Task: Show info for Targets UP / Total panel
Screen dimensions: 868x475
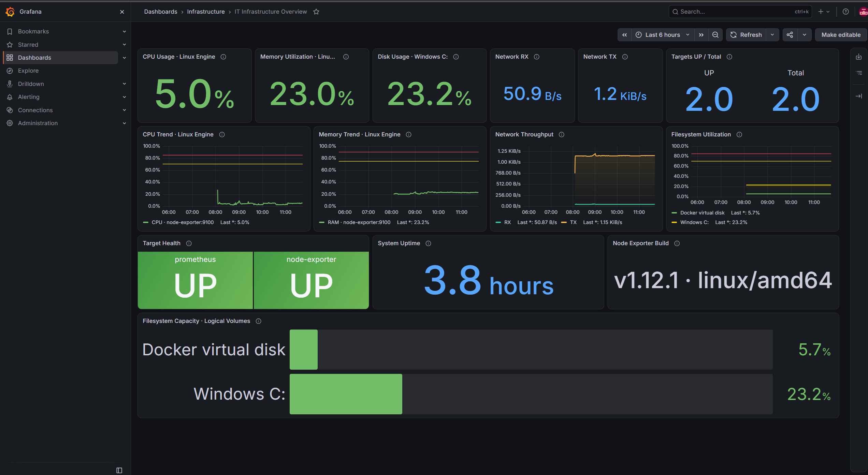Action: 729,57
